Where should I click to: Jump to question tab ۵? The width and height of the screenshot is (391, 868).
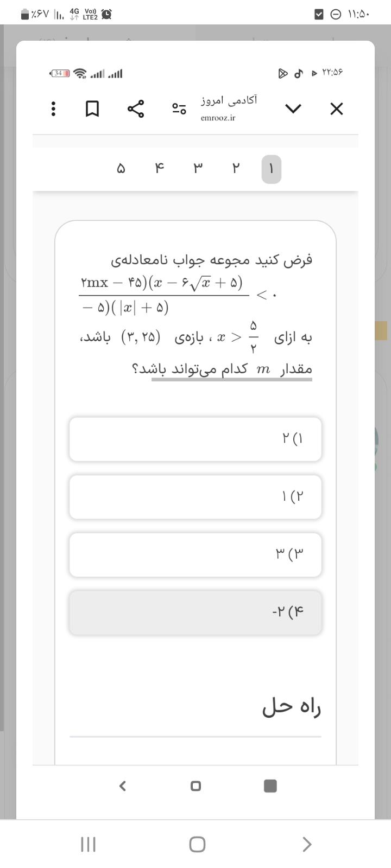(x=121, y=169)
